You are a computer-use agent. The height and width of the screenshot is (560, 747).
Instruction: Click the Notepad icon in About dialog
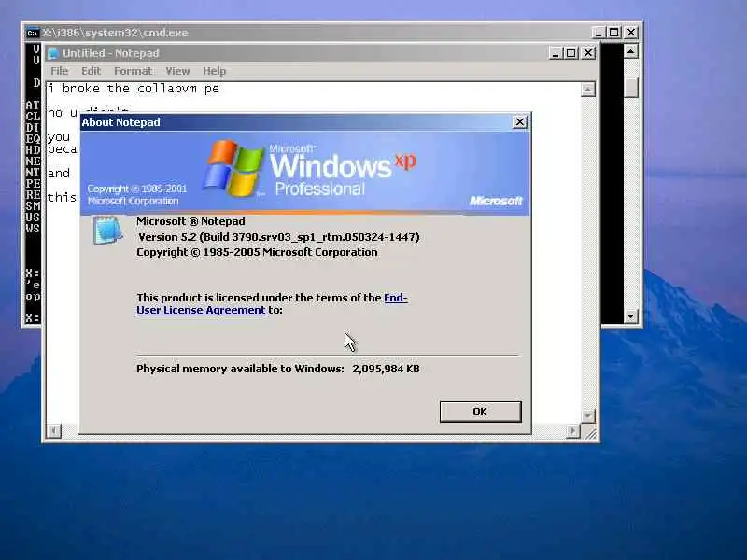107,230
